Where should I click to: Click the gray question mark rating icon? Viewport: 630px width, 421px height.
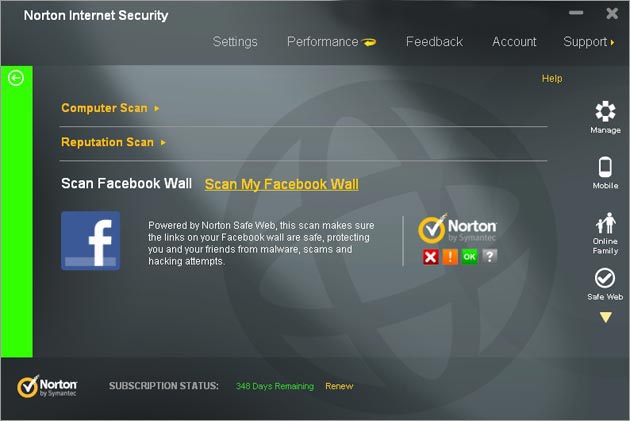point(489,256)
